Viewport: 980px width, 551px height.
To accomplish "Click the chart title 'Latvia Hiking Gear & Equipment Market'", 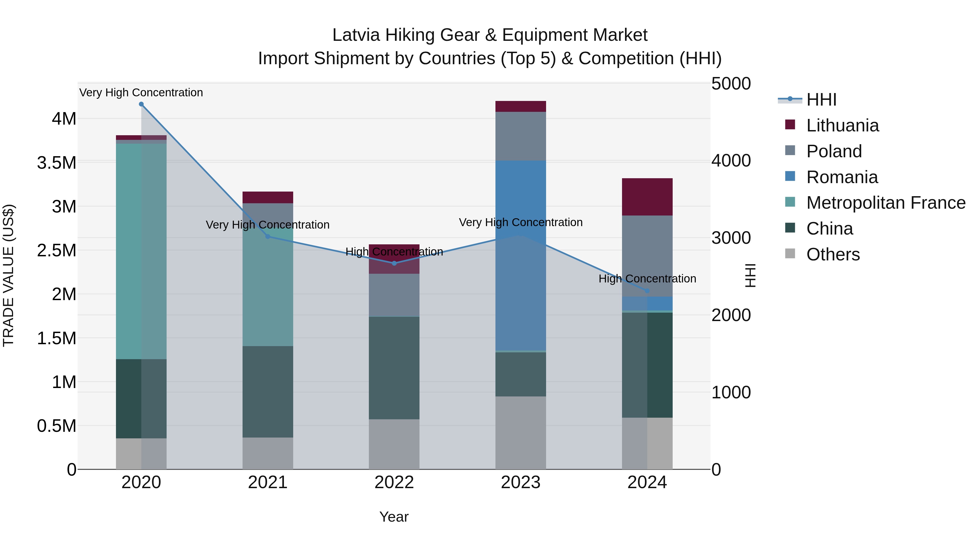I will click(490, 35).
